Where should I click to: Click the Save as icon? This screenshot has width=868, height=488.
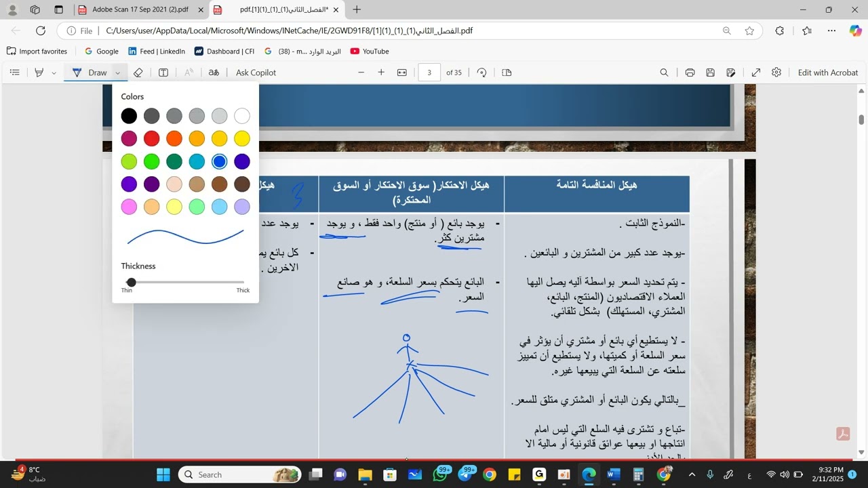click(x=730, y=73)
